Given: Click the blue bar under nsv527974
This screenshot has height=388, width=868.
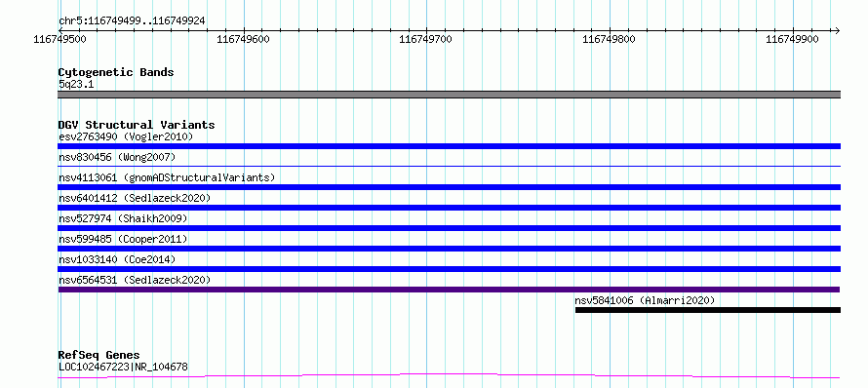Looking at the screenshot, I should click(x=449, y=228).
